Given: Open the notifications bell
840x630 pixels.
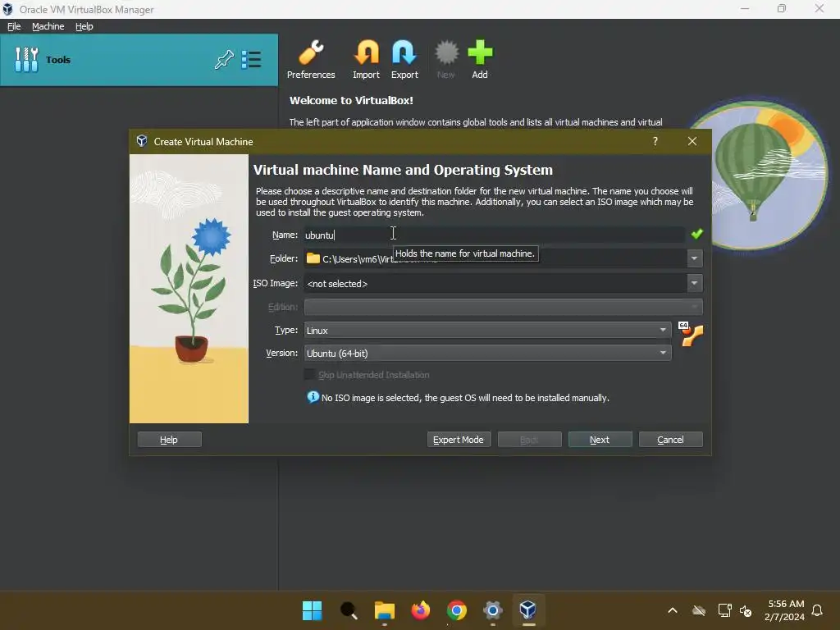Looking at the screenshot, I should point(817,610).
